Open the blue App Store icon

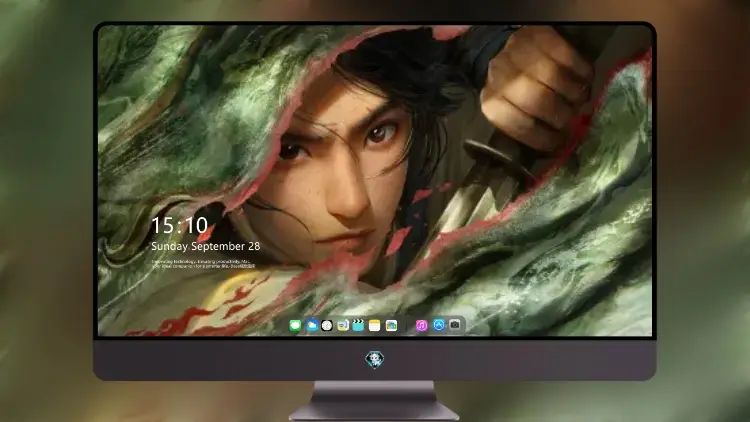(439, 325)
